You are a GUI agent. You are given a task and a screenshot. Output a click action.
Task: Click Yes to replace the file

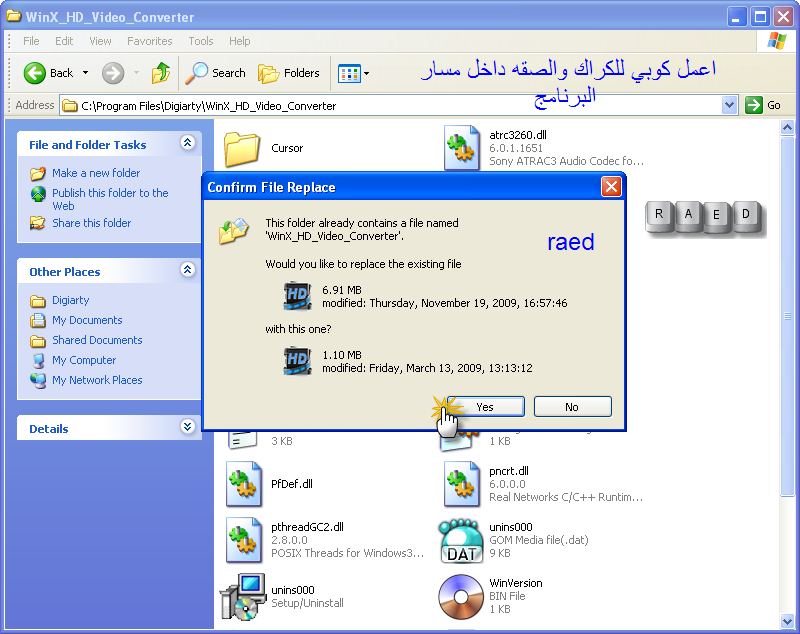click(x=485, y=407)
